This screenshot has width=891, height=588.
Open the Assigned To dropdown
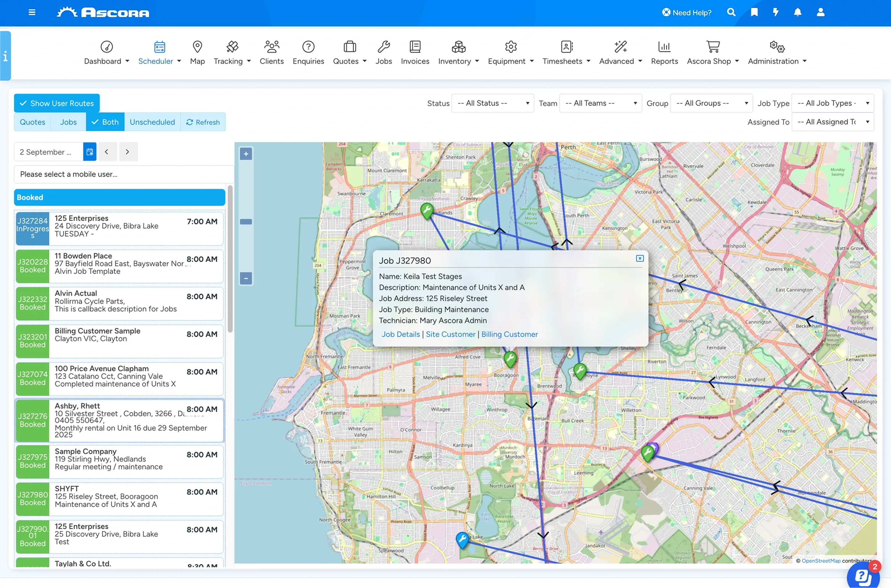tap(833, 122)
